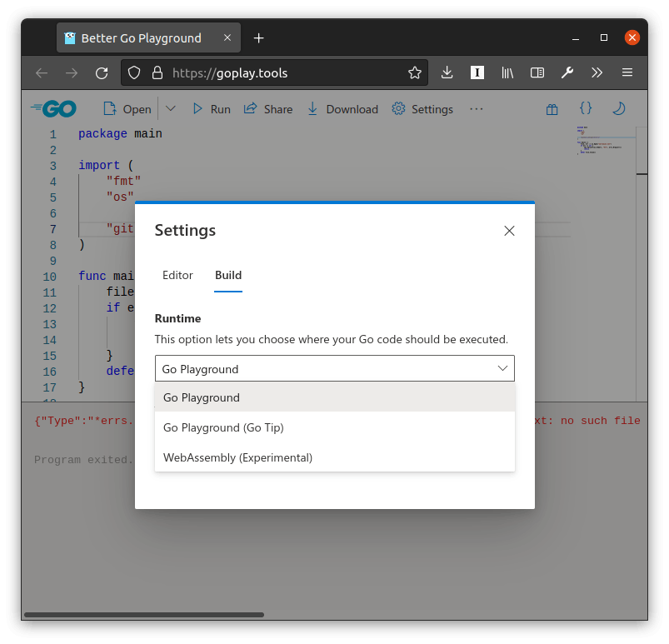Click line number 3 in the gutter
The image size is (669, 644).
tap(53, 166)
